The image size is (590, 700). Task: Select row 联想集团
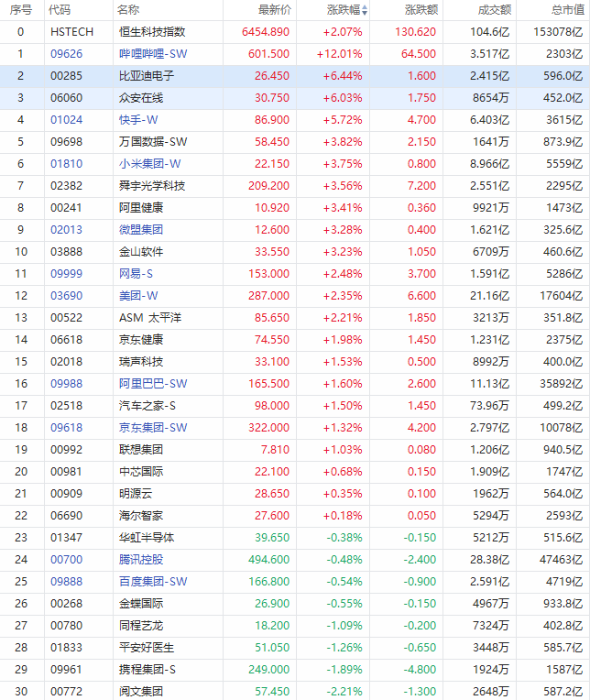295,450
